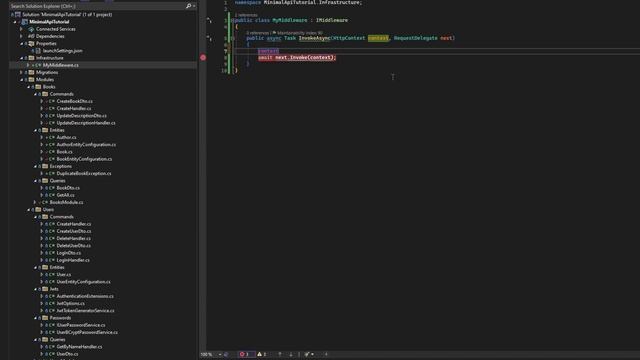Collapse the Infrastructure folder
This screenshot has width=640, height=360.
point(22,58)
